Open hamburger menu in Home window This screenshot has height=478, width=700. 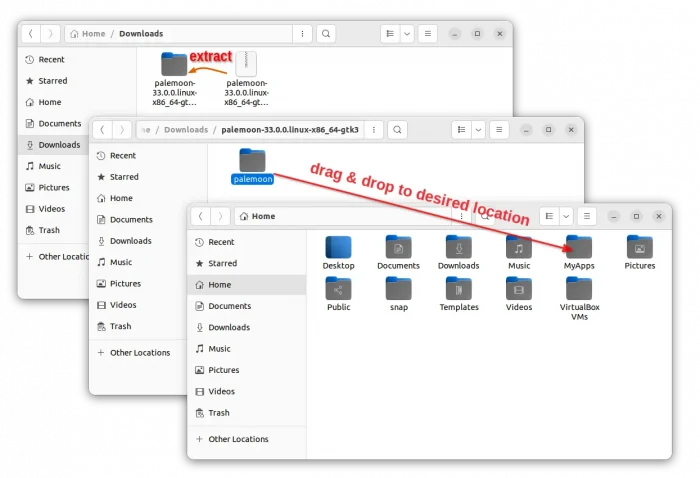(589, 216)
